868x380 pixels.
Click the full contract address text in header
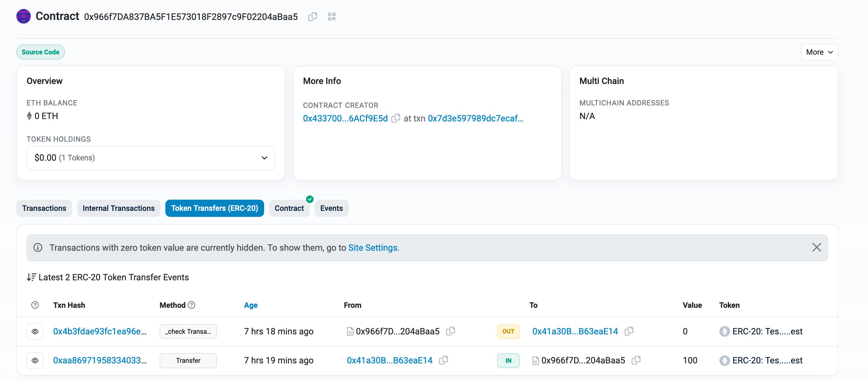[191, 17]
